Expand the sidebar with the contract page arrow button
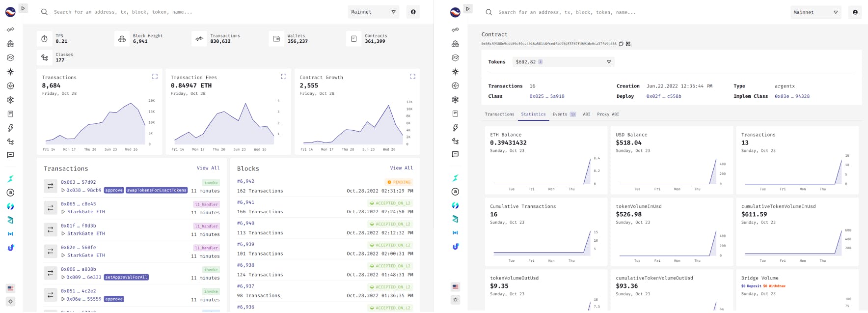Viewport: 868px width, 313px height. pos(468,8)
